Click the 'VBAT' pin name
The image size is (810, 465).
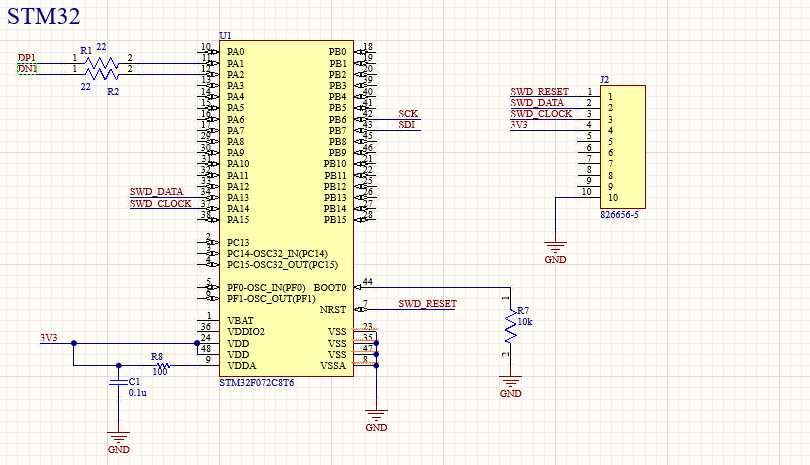coord(240,320)
